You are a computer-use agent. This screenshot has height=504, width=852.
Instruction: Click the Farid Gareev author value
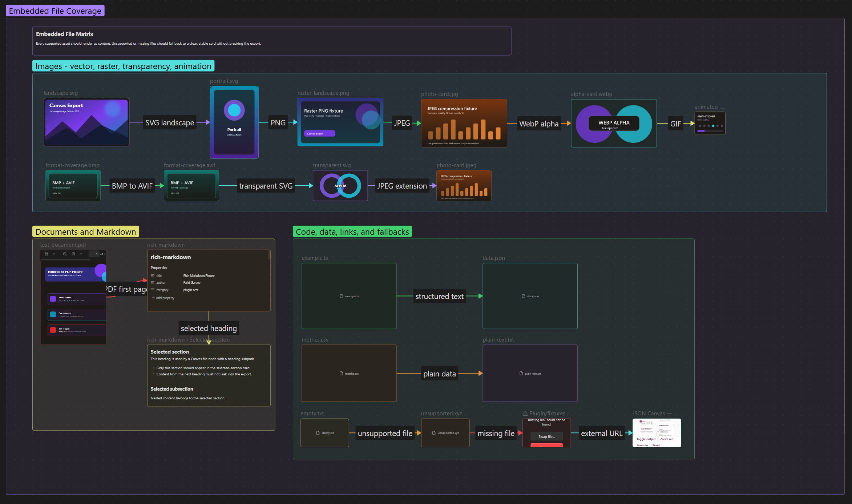192,283
